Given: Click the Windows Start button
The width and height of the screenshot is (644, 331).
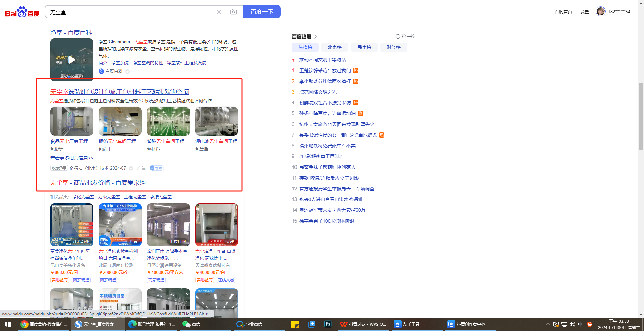Looking at the screenshot, I should tap(8, 324).
